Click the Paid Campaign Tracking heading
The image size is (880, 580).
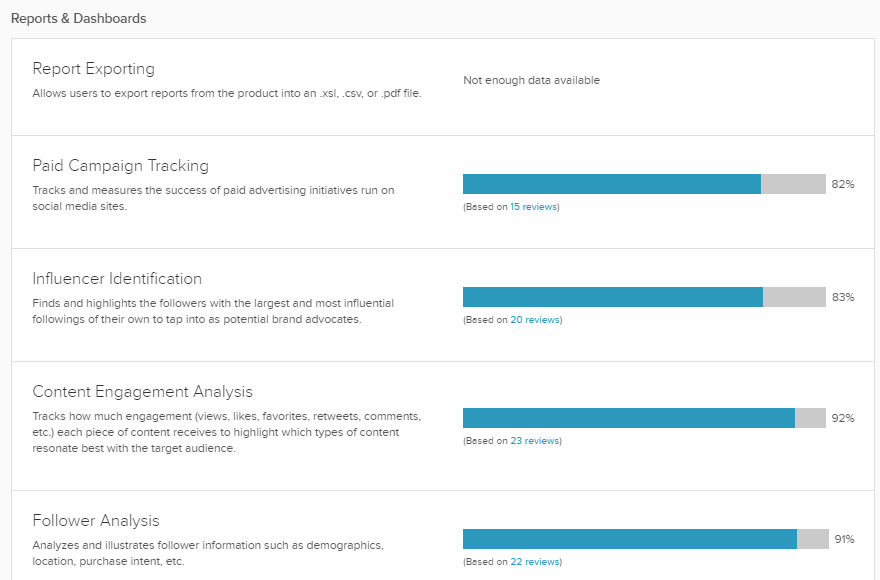click(x=120, y=166)
